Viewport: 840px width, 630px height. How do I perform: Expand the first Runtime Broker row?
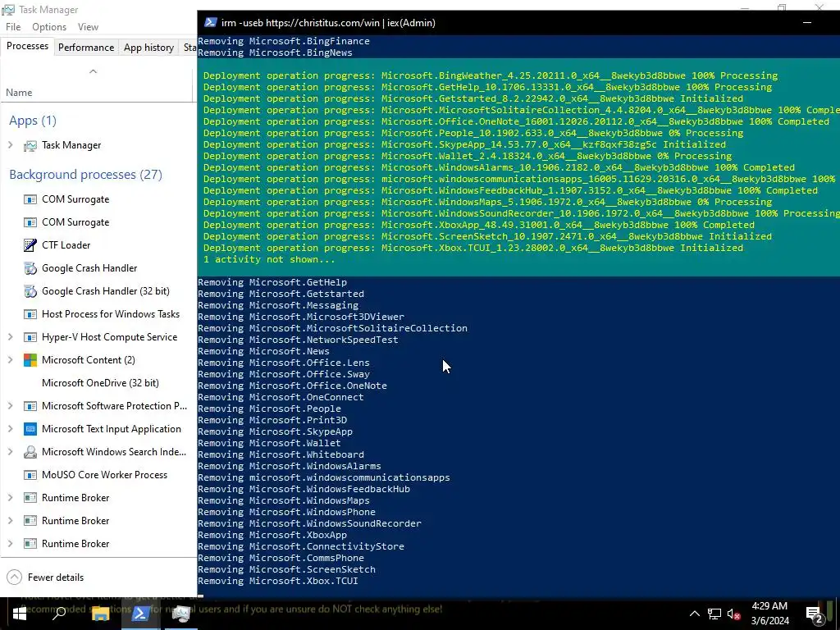pyautogui.click(x=10, y=498)
